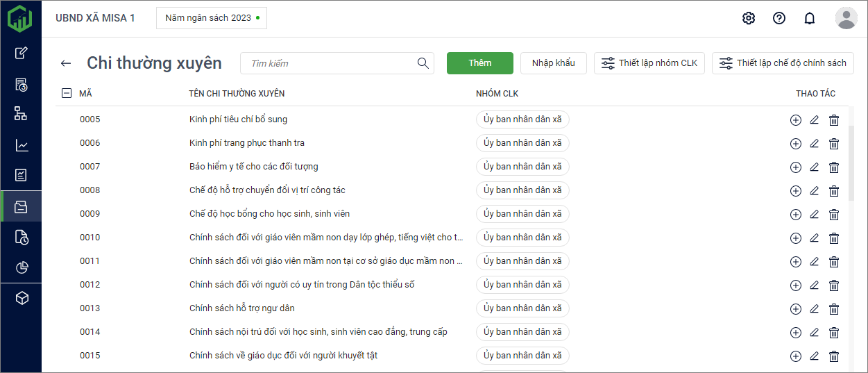Focus the Tìm kiếm search field
868x373 pixels.
330,63
